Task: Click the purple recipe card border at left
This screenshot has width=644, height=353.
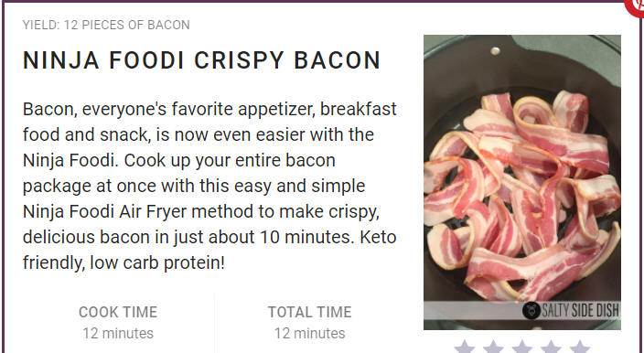Action: pos(3,176)
